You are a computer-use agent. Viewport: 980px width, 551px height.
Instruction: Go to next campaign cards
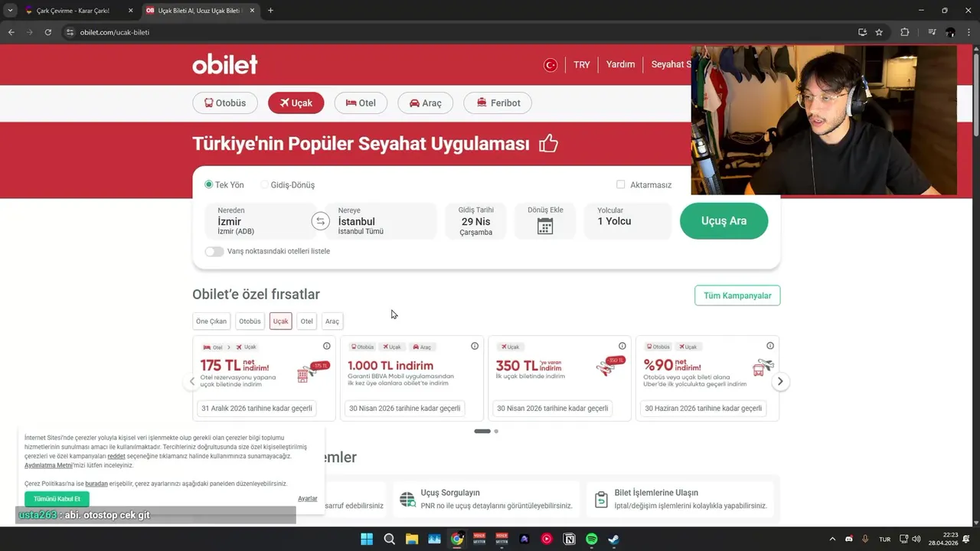(780, 381)
